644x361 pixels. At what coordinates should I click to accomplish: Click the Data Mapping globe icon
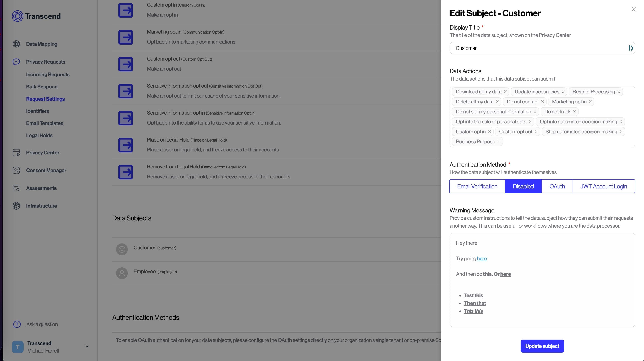tap(16, 44)
